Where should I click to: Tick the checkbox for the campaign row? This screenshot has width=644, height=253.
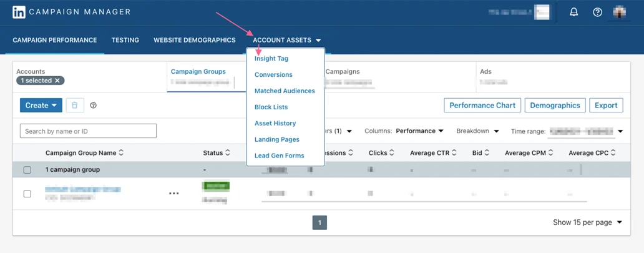[x=27, y=194]
